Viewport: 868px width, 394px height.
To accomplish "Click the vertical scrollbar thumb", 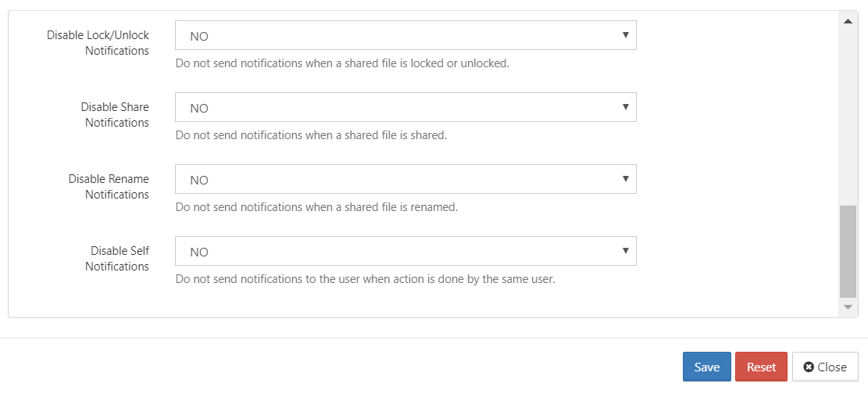I will (848, 252).
